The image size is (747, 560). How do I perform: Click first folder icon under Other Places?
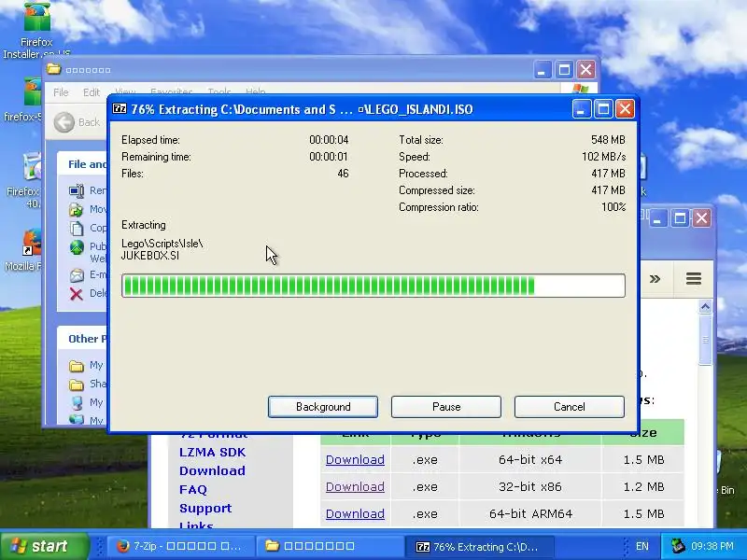(x=77, y=366)
